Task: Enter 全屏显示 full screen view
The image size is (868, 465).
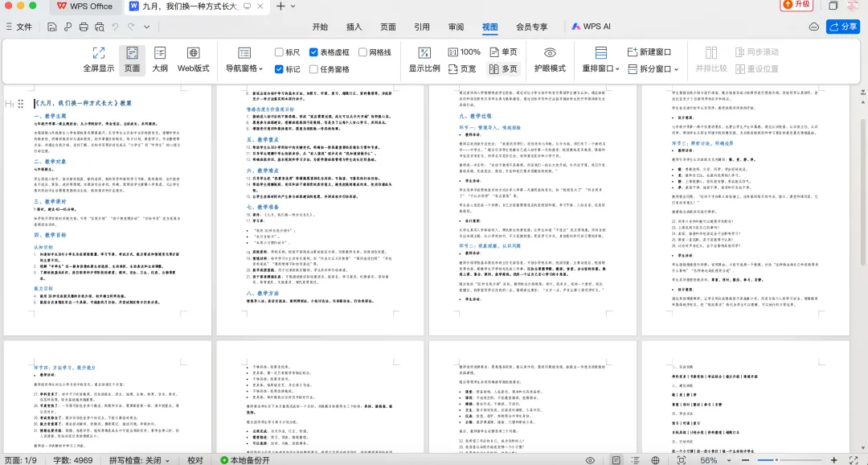Action: point(99,60)
